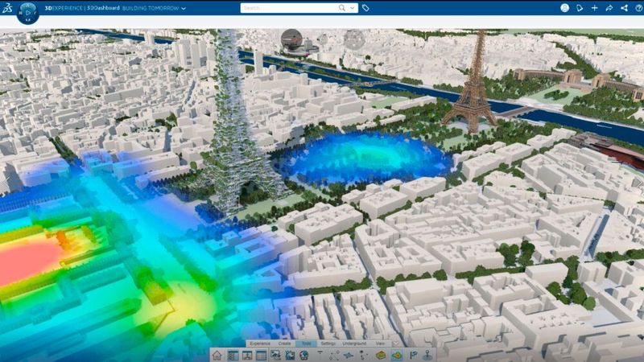
Task: Click the second panel layout icon
Action: click(x=247, y=356)
